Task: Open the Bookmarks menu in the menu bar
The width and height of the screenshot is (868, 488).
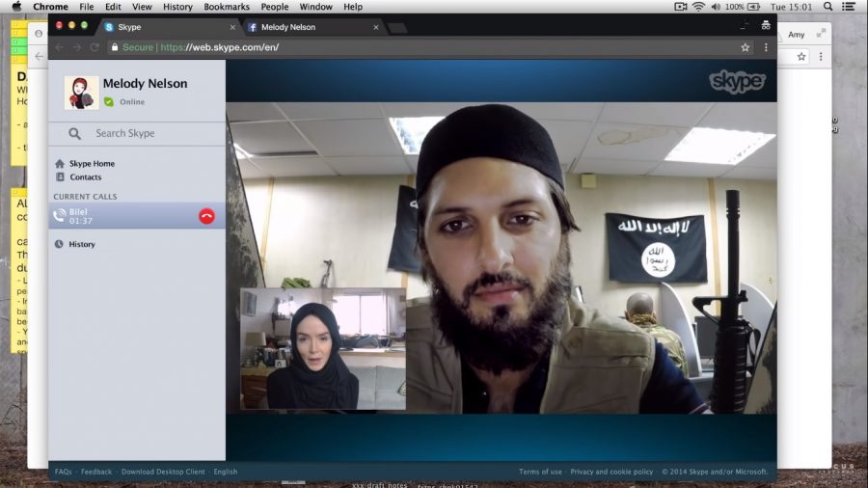Action: tap(227, 7)
